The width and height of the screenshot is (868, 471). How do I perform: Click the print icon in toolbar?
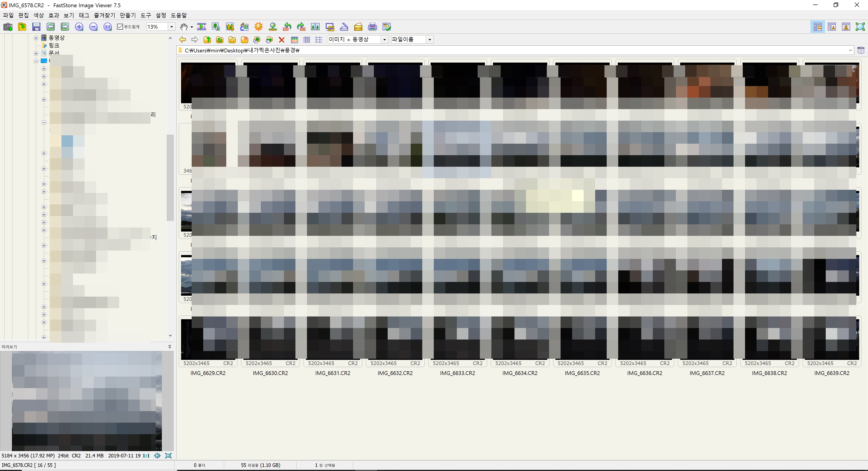click(x=372, y=27)
